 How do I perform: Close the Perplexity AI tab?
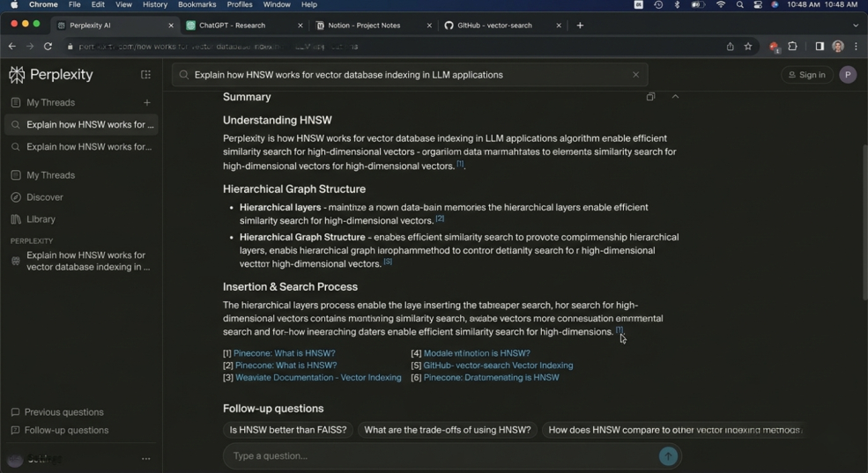[171, 26]
